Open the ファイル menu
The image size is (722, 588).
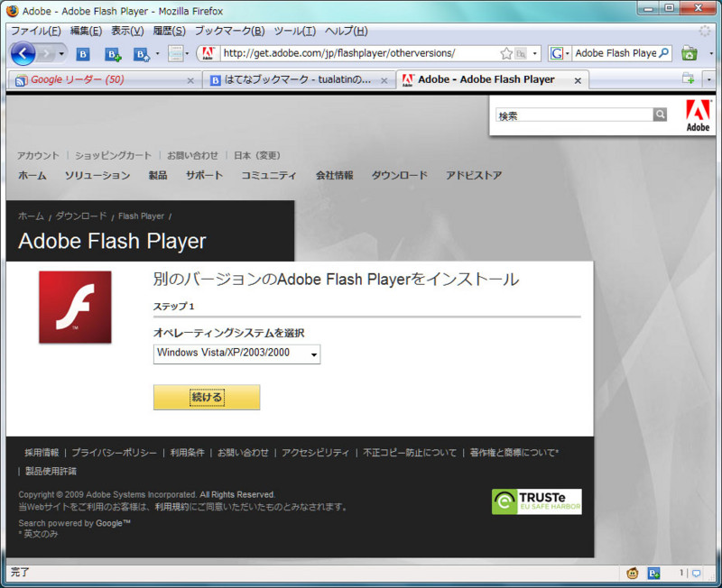36,32
